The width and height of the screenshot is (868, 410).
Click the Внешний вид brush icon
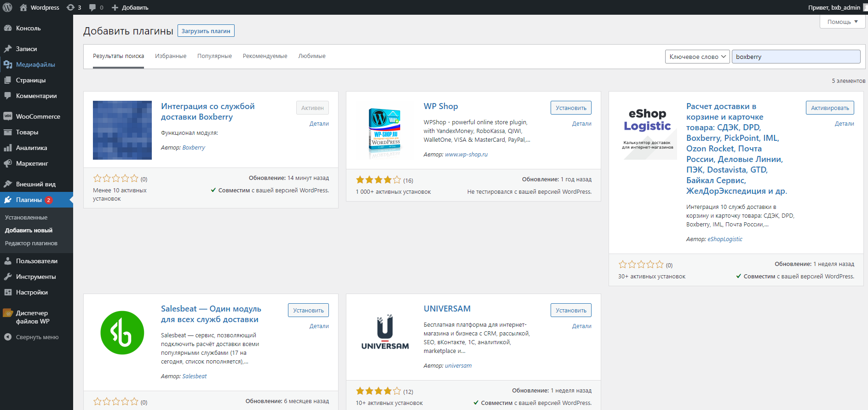point(8,184)
